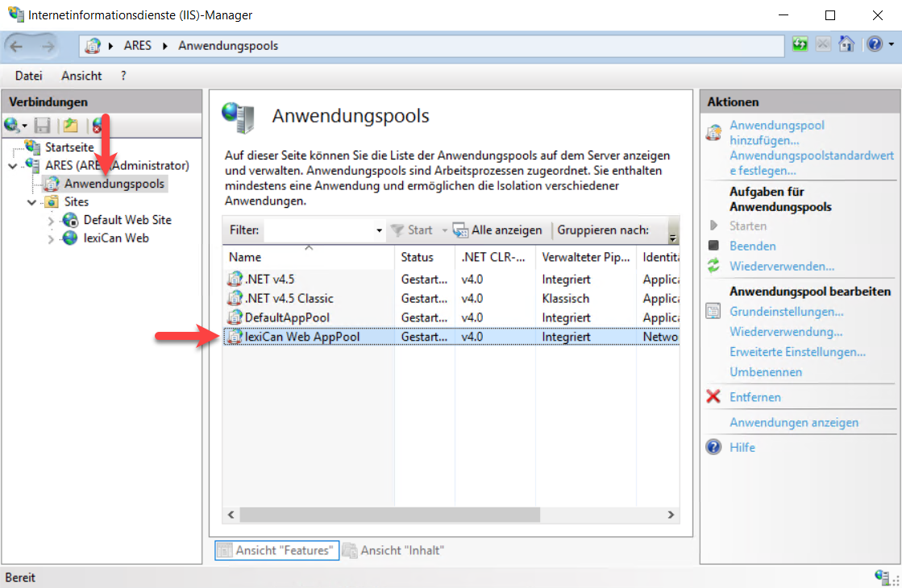Click the home icon in address bar
Viewport: 902px width, 588px height.
click(x=846, y=45)
